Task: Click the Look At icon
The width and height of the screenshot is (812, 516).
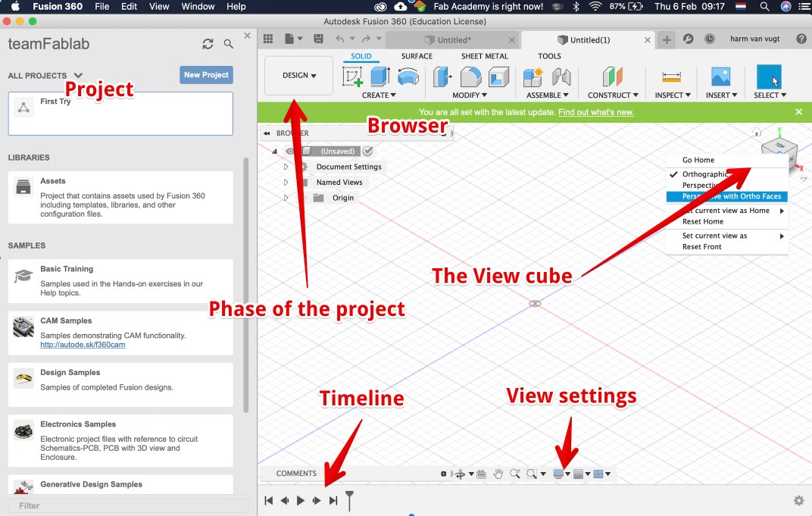Action: click(x=481, y=474)
